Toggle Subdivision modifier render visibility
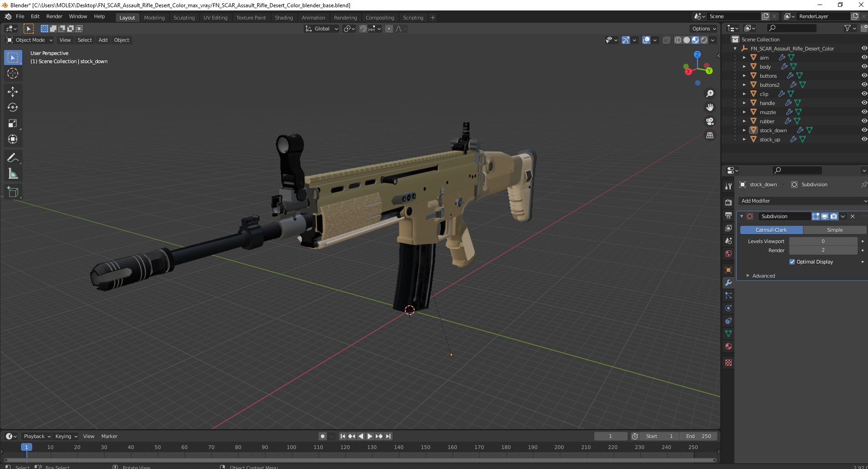868x469 pixels. coord(833,216)
